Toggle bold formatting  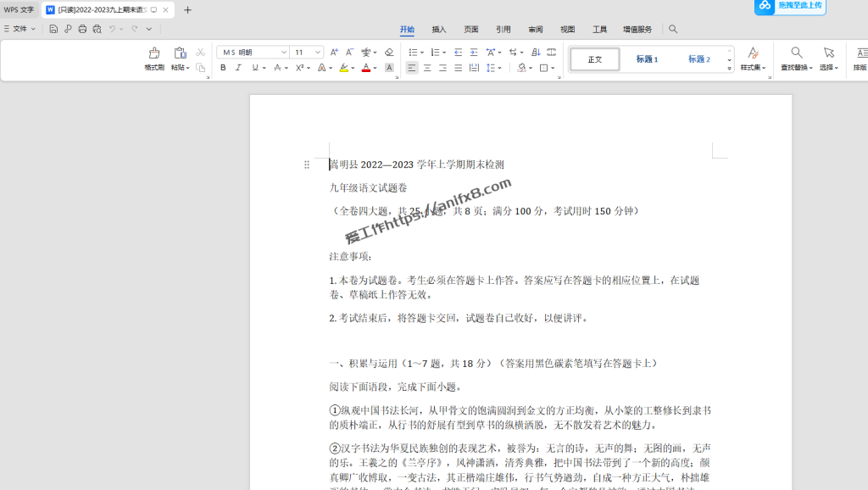coord(224,68)
